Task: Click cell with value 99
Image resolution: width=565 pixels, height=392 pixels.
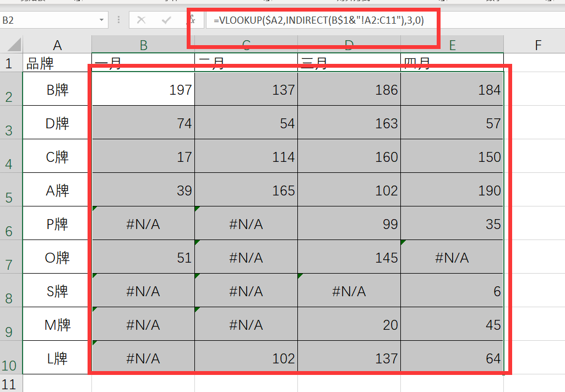Action: click(349, 223)
